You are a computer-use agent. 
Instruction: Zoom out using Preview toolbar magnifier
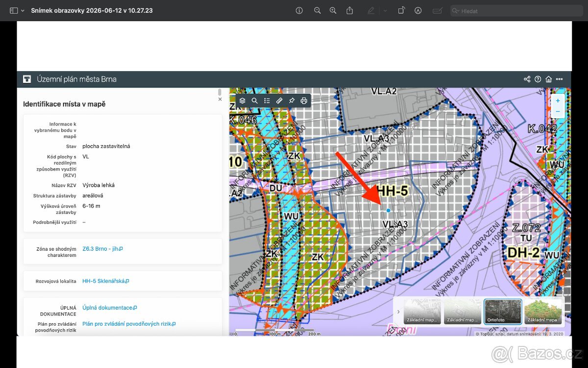pyautogui.click(x=317, y=10)
